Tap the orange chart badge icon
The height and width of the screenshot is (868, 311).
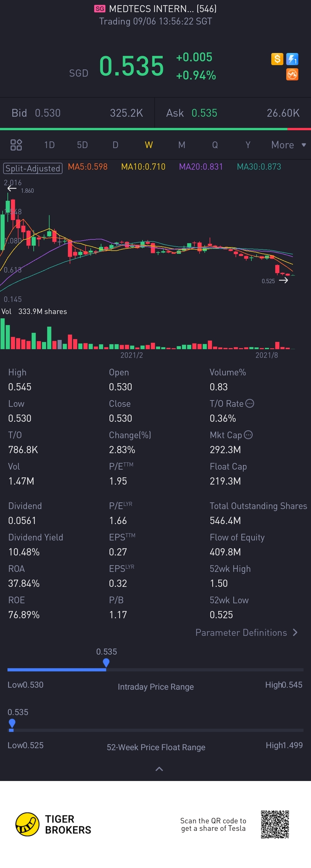point(292,74)
